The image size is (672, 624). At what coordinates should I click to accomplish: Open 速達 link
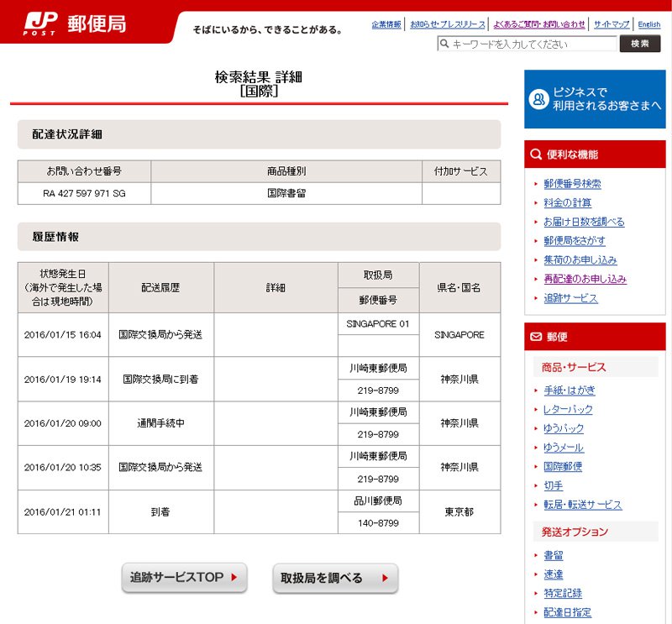554,574
